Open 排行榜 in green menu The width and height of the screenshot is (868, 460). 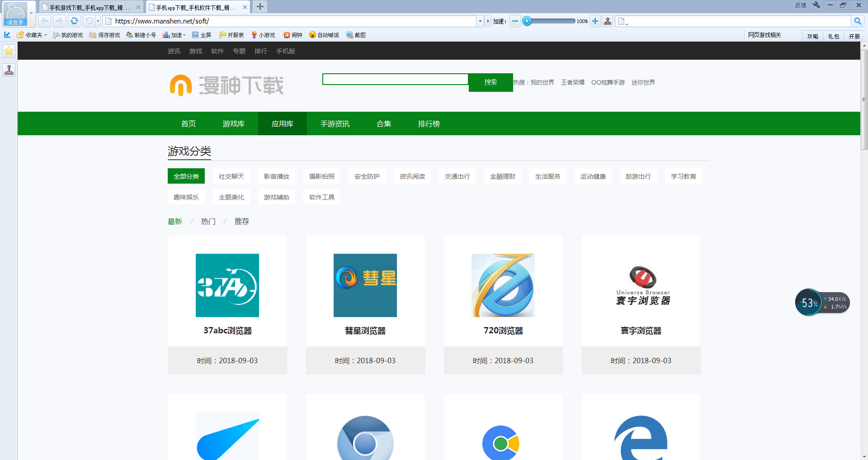(429, 123)
